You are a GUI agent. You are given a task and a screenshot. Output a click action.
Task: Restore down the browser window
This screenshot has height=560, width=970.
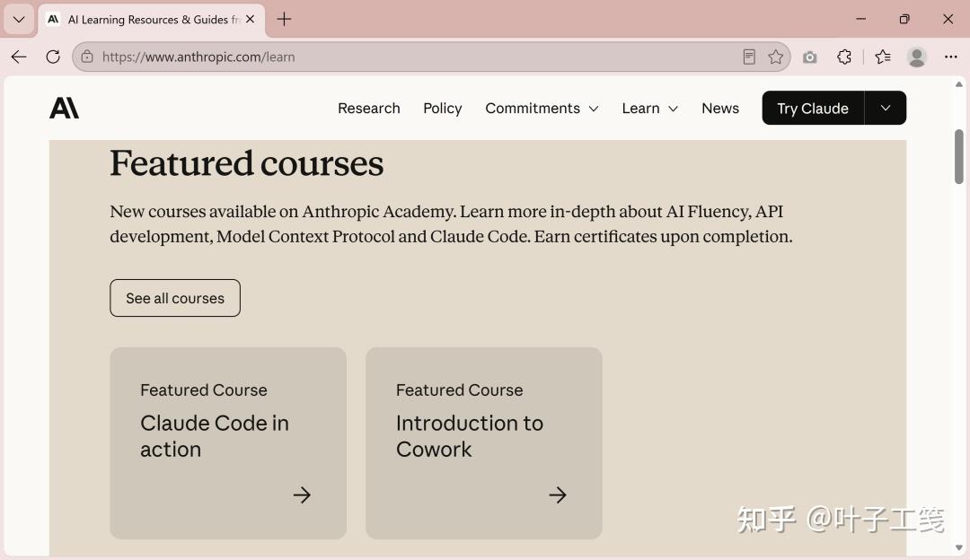point(904,19)
